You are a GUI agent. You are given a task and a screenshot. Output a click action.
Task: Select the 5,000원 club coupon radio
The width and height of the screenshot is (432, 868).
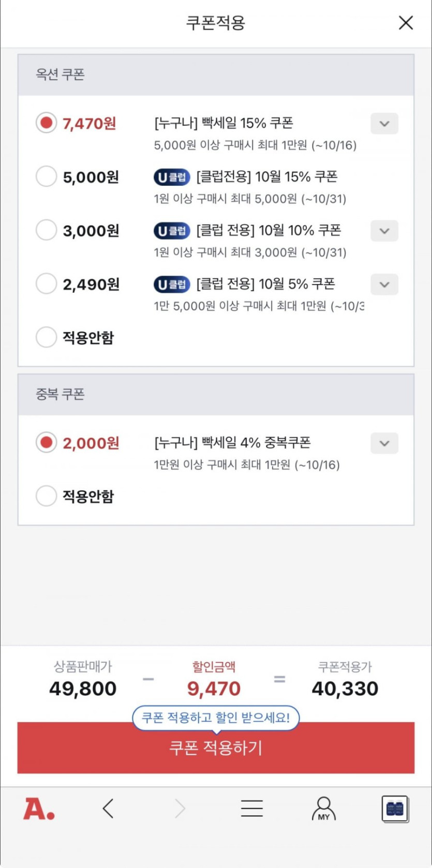pyautogui.click(x=46, y=176)
